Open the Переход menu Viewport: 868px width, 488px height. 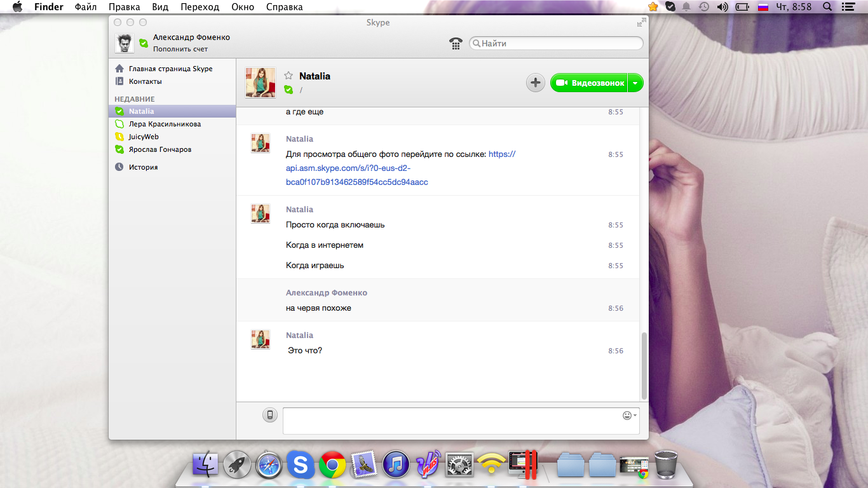(200, 7)
